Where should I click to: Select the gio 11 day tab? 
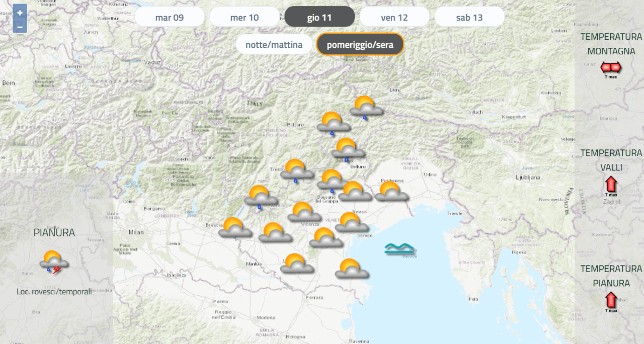pos(319,18)
